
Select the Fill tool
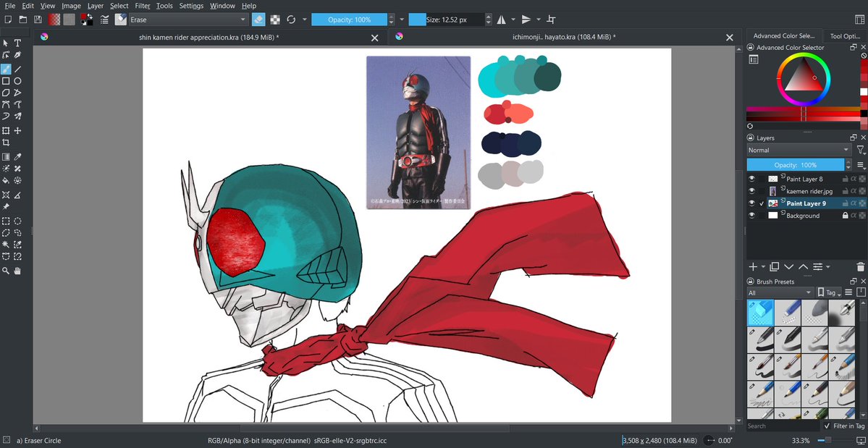(6, 181)
